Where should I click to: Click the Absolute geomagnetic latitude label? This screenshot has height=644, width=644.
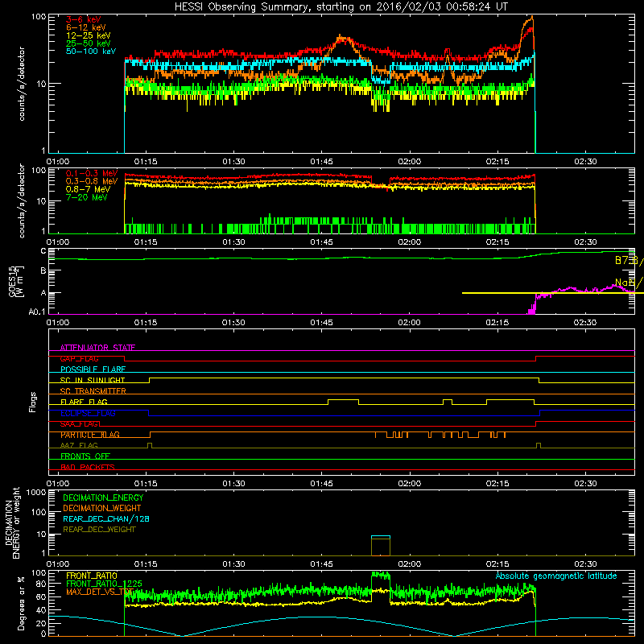556,576
